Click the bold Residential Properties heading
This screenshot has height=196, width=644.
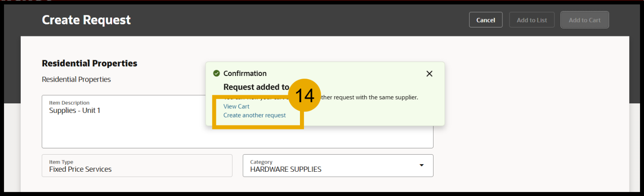(x=89, y=63)
